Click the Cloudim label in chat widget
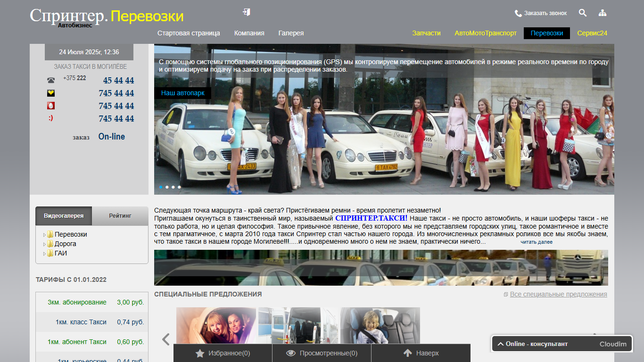 [x=613, y=344]
